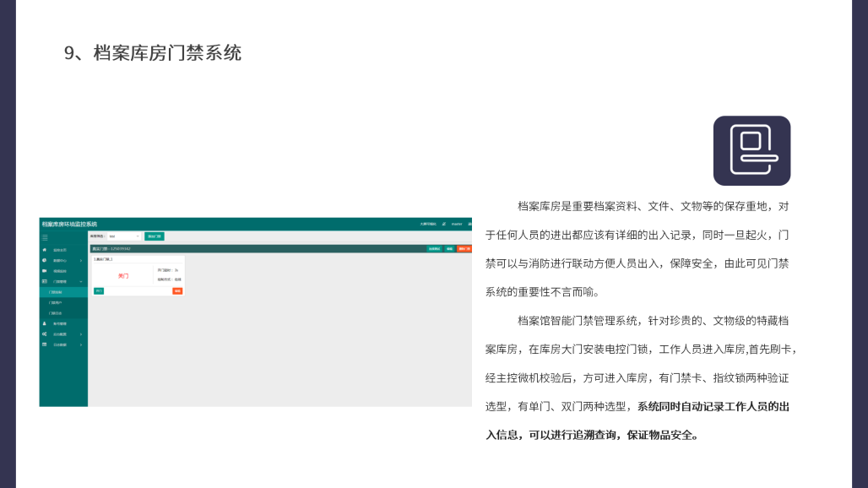Click the 日志数据 log data icon
868x488 pixels.
(46, 344)
